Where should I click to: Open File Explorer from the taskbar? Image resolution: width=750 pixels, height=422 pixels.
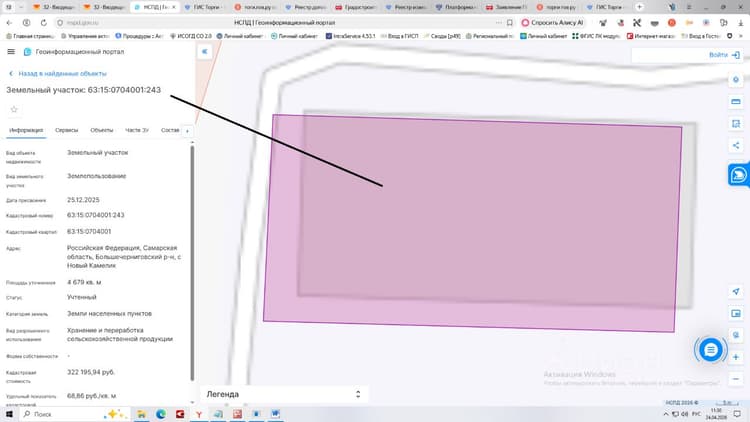[x=142, y=414]
